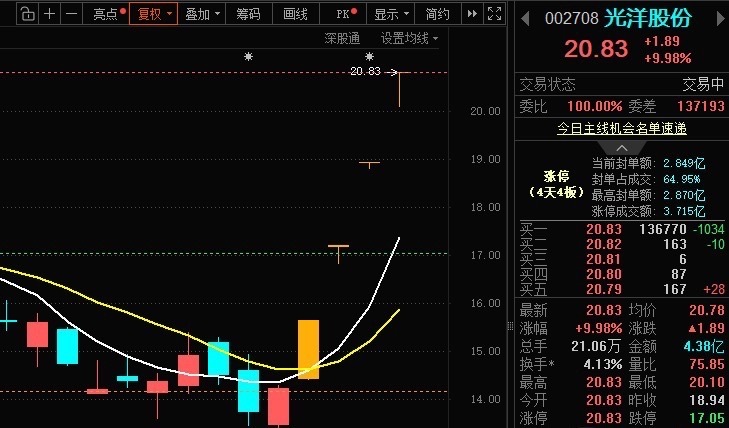
Task: Click the 交易状态 交易中 status
Action: click(x=703, y=84)
